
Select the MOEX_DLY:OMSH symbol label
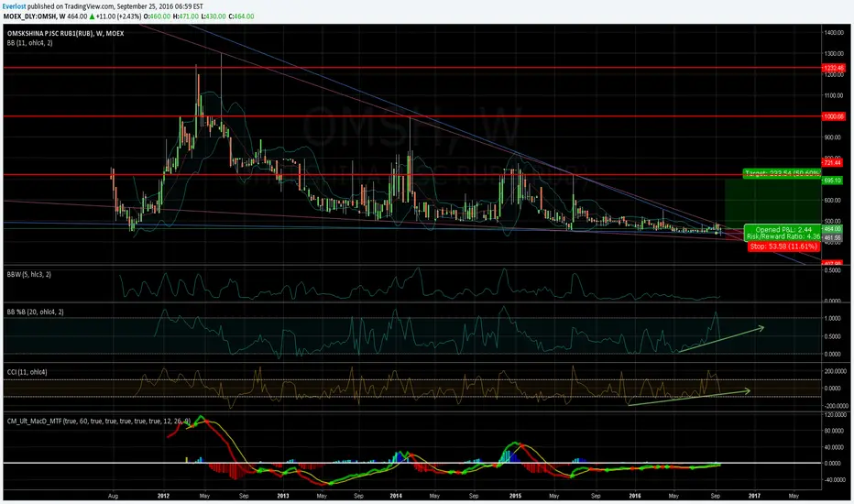click(x=30, y=16)
